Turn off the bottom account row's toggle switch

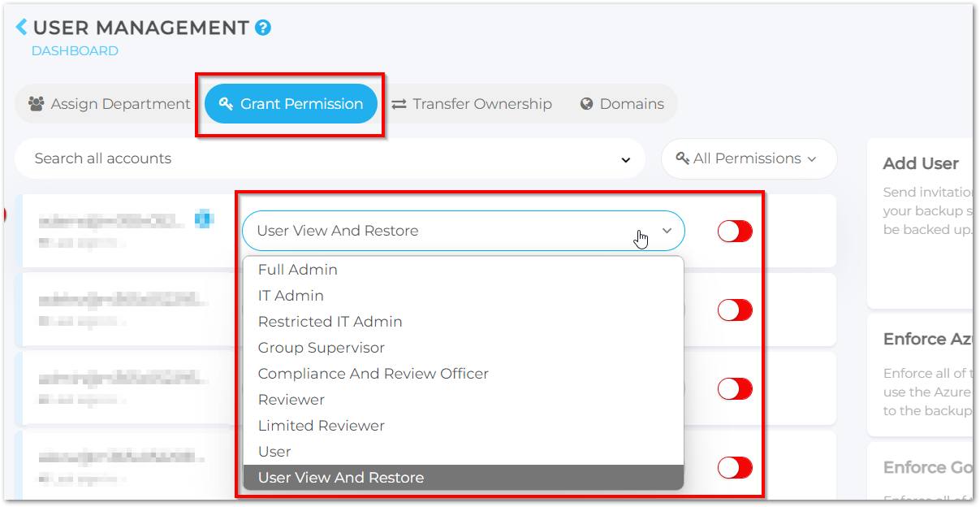point(734,468)
